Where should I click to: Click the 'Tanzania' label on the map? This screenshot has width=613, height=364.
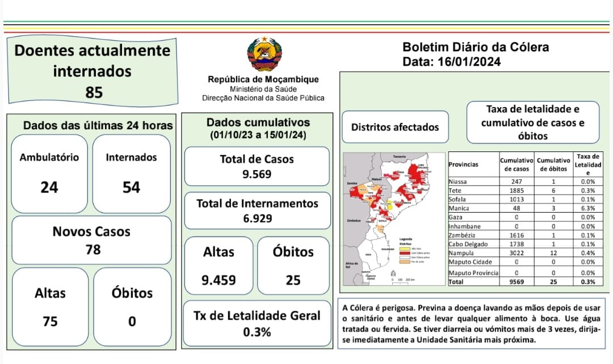(x=400, y=156)
